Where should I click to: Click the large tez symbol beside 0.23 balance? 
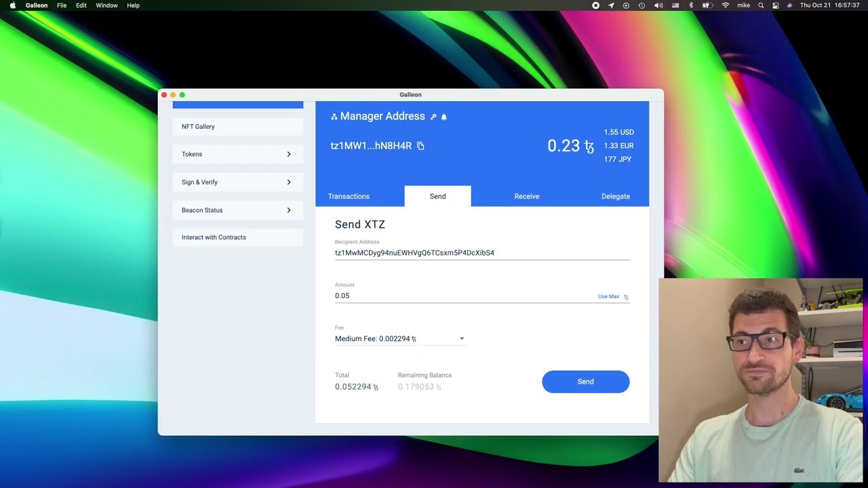pyautogui.click(x=589, y=146)
